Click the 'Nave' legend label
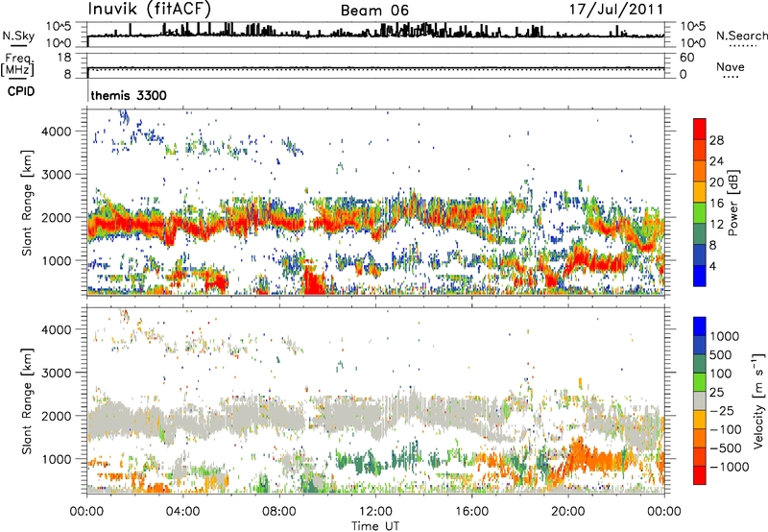768x532 pixels. (731, 66)
